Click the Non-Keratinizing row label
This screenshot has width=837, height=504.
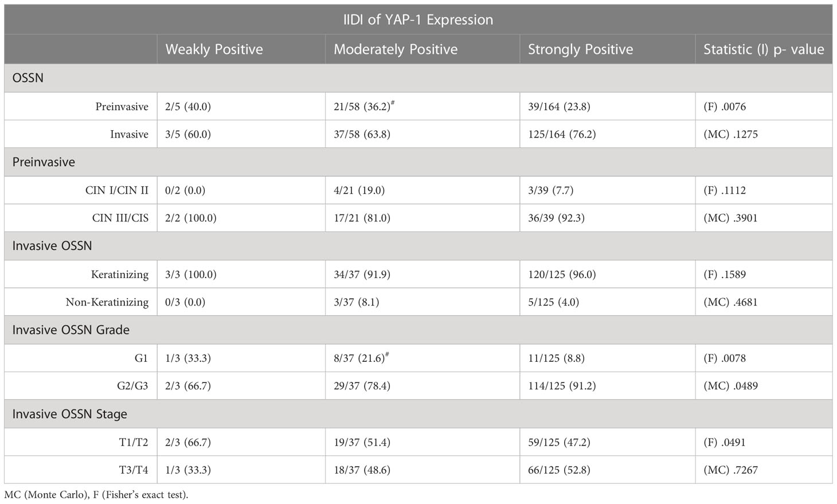tap(107, 302)
